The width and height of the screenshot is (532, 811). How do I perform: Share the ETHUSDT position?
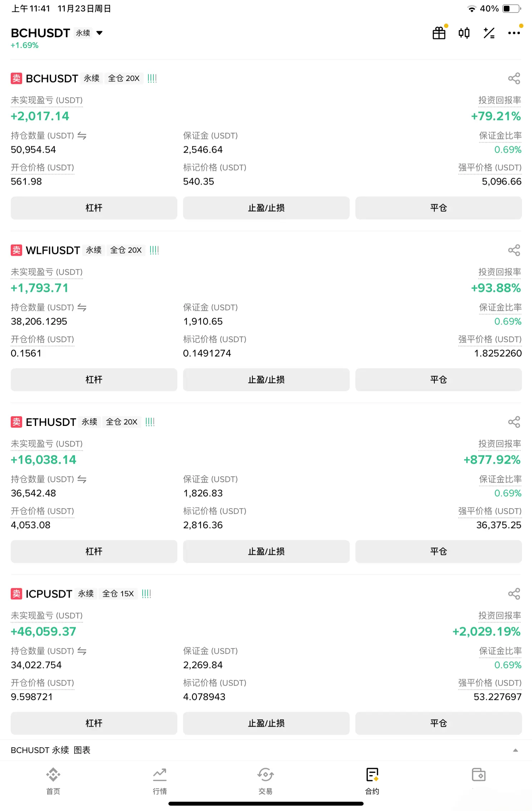click(x=514, y=422)
